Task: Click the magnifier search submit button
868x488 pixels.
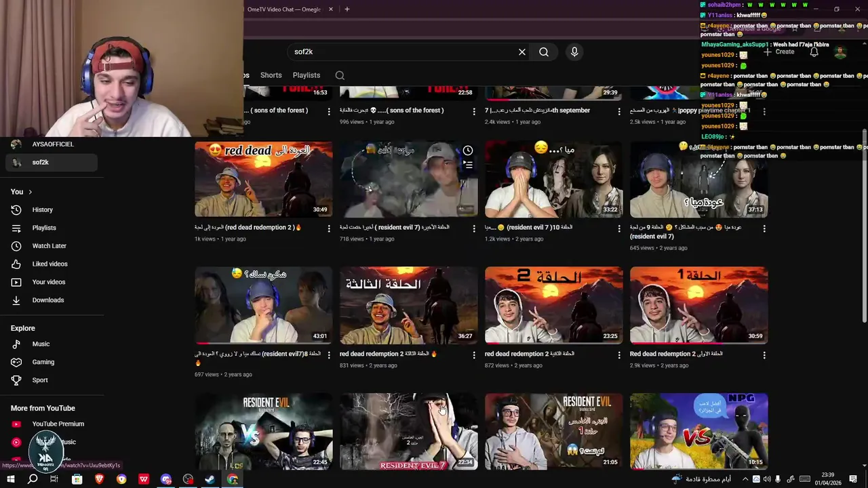Action: pos(544,52)
